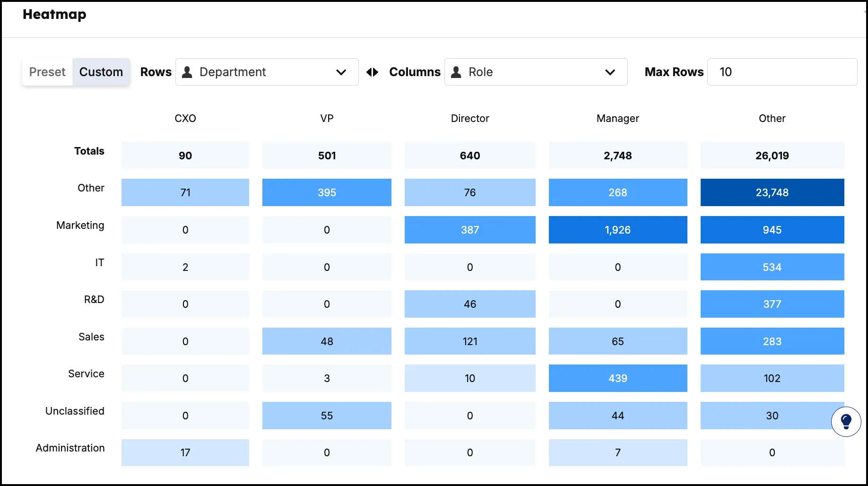Open the Role selector to change columns
This screenshot has width=868, height=486.
[x=536, y=72]
